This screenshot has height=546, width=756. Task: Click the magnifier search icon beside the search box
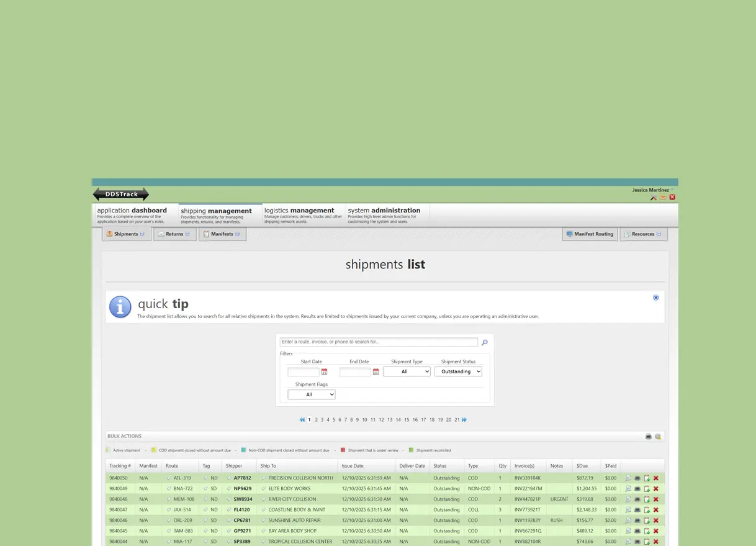tap(484, 342)
